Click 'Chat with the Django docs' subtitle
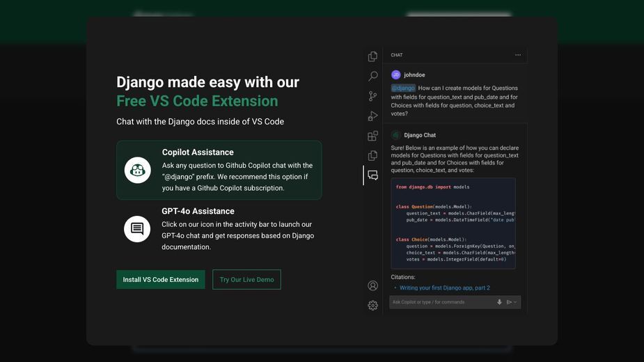This screenshot has height=362, width=644. pyautogui.click(x=200, y=122)
